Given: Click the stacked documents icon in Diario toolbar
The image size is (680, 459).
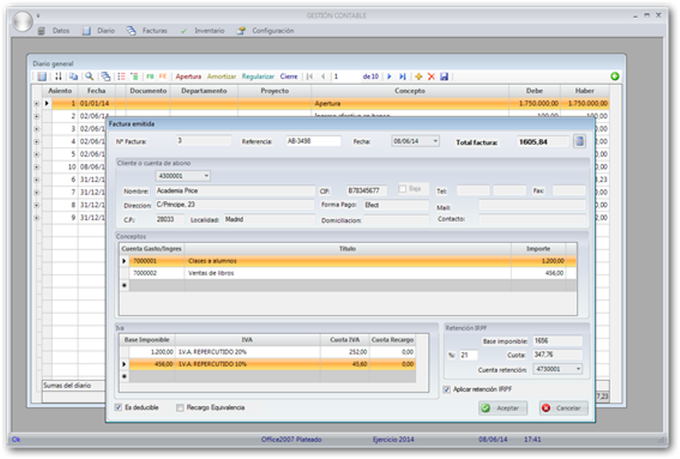Looking at the screenshot, I should (106, 76).
